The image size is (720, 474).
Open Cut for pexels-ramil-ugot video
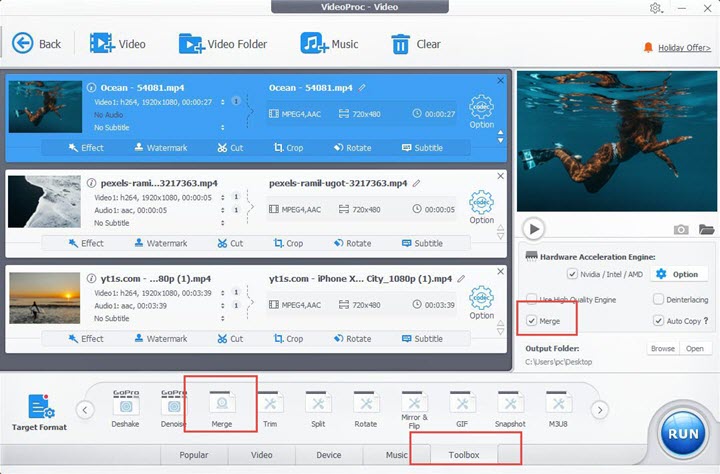click(x=231, y=243)
